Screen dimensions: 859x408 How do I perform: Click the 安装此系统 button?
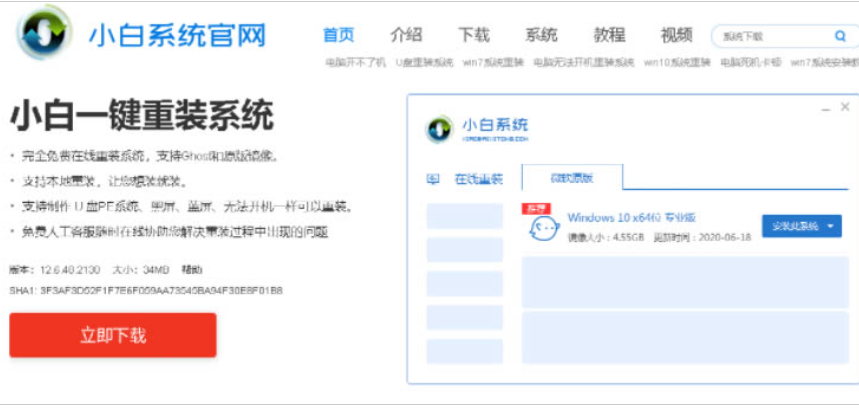pyautogui.click(x=796, y=226)
